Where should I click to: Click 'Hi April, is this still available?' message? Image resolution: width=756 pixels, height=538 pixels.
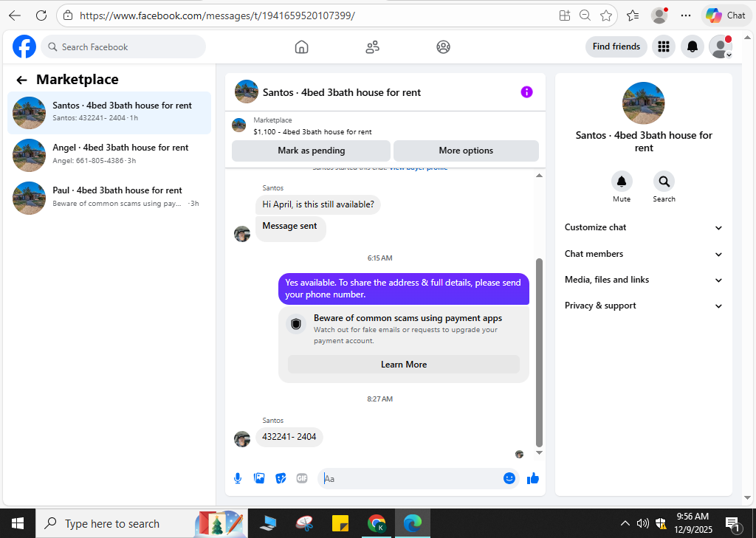pyautogui.click(x=317, y=204)
